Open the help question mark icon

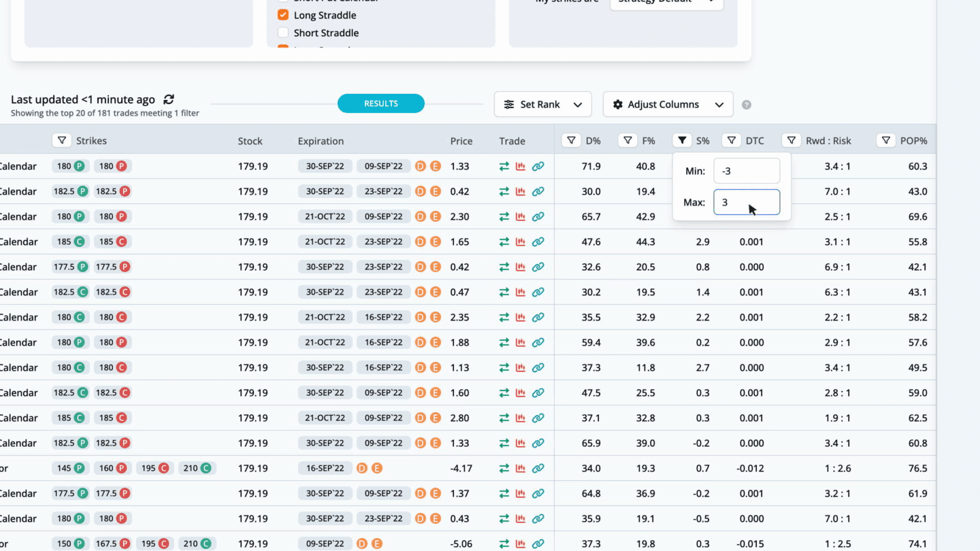pyautogui.click(x=747, y=105)
